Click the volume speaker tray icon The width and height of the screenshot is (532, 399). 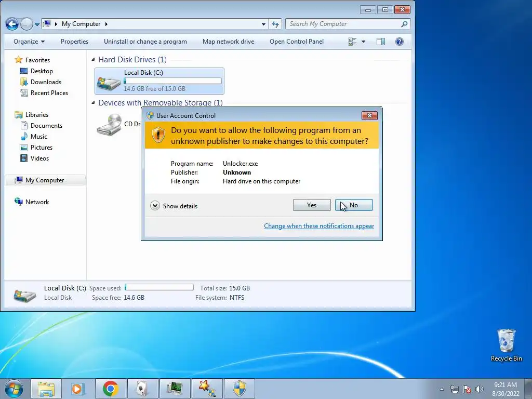point(479,389)
